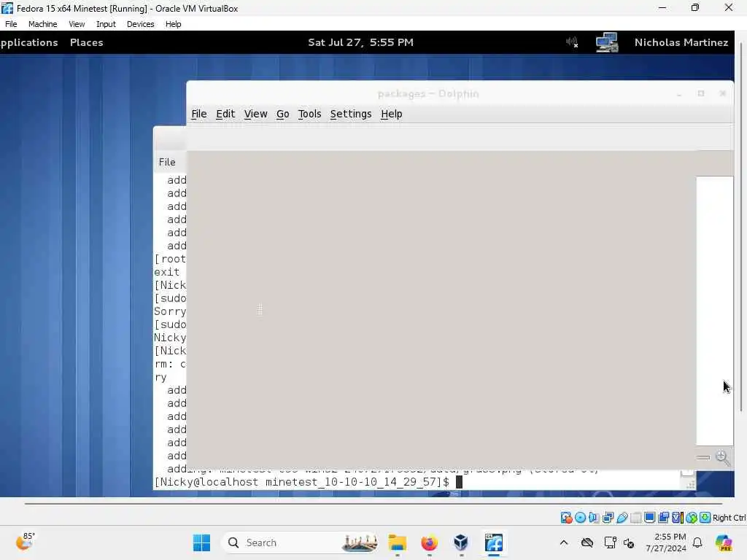747x560 pixels.
Task: Open the Nicholas Martinez user menu
Action: [681, 42]
